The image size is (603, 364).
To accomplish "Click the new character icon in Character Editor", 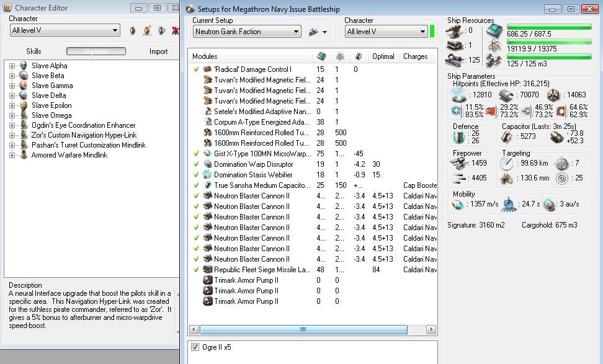I will [133, 30].
